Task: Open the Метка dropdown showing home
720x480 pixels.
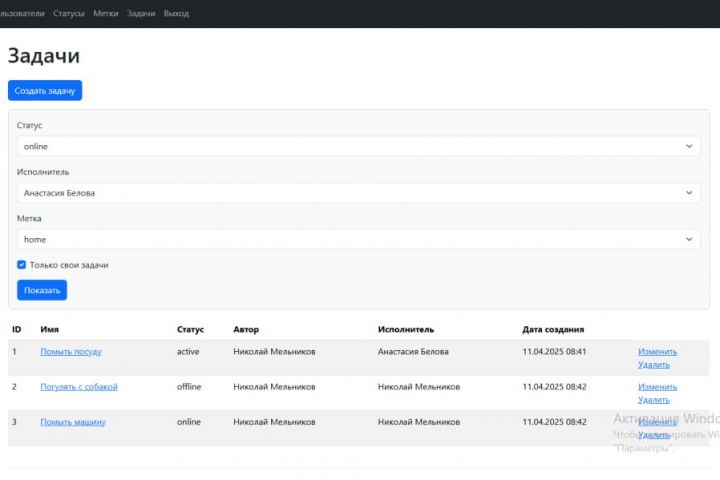Action: pos(359,239)
